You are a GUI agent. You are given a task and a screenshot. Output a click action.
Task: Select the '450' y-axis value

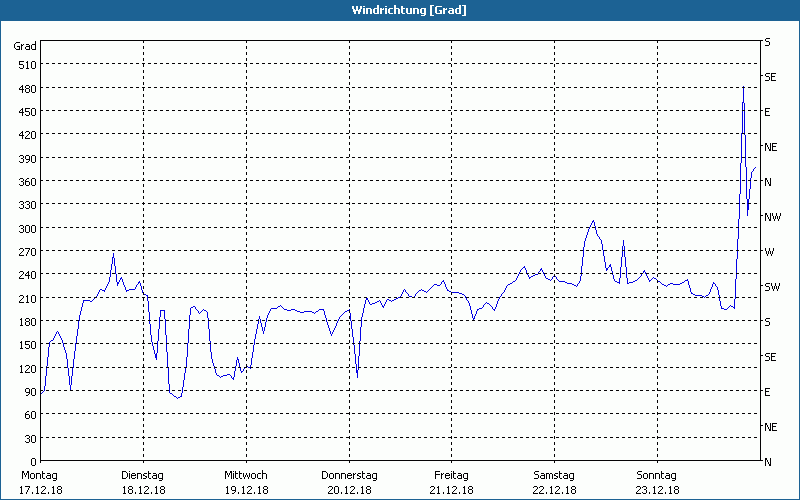[x=28, y=112]
